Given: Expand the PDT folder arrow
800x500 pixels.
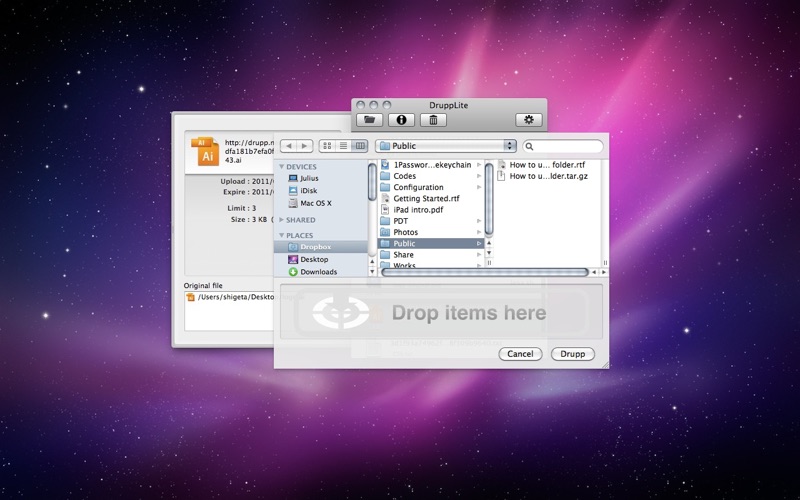Looking at the screenshot, I should click(479, 221).
